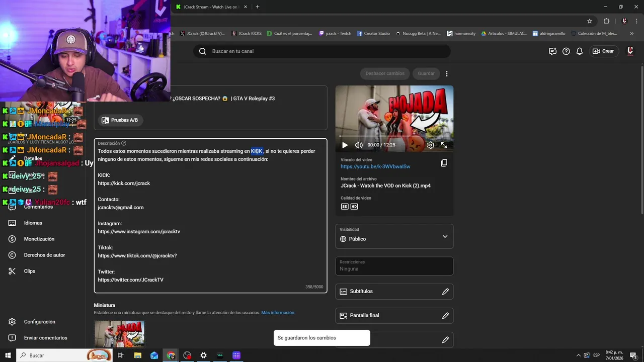The height and width of the screenshot is (362, 644).
Task: Open the Colección de M_blei bookmark
Action: point(594,34)
